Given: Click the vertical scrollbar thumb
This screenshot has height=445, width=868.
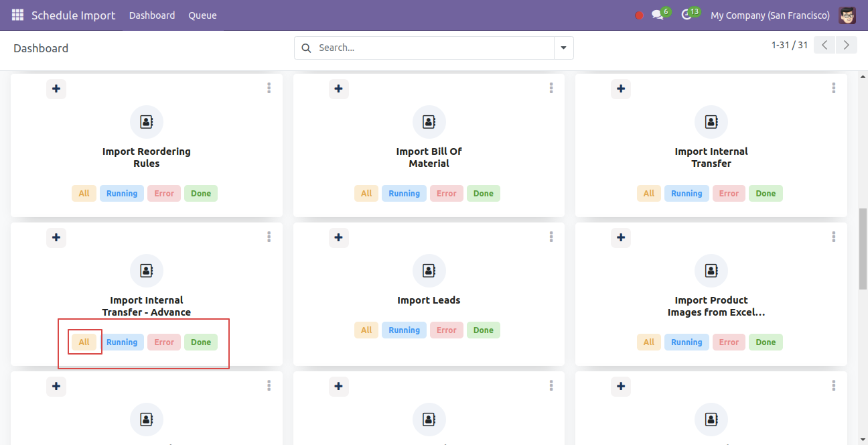Looking at the screenshot, I should (863, 249).
